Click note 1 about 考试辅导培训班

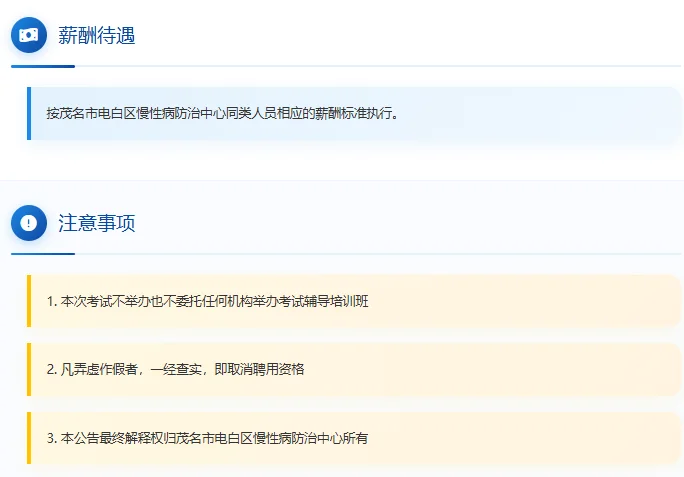(354, 301)
